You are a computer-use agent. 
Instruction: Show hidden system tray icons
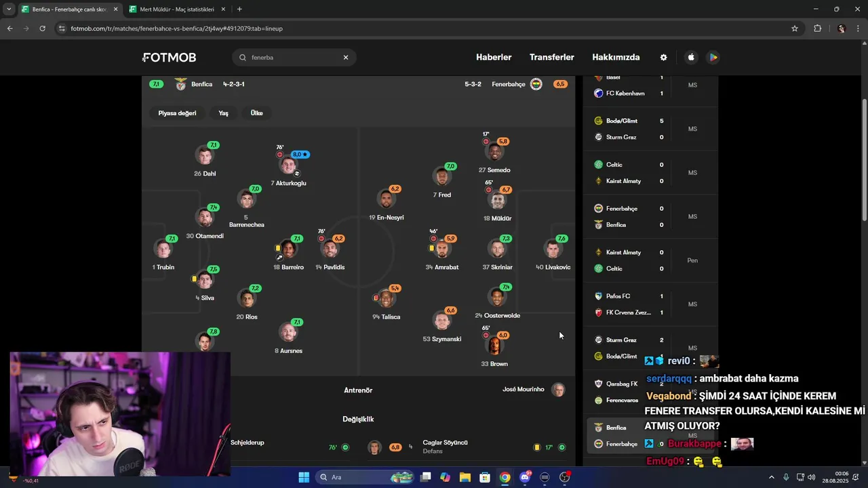[x=772, y=477]
